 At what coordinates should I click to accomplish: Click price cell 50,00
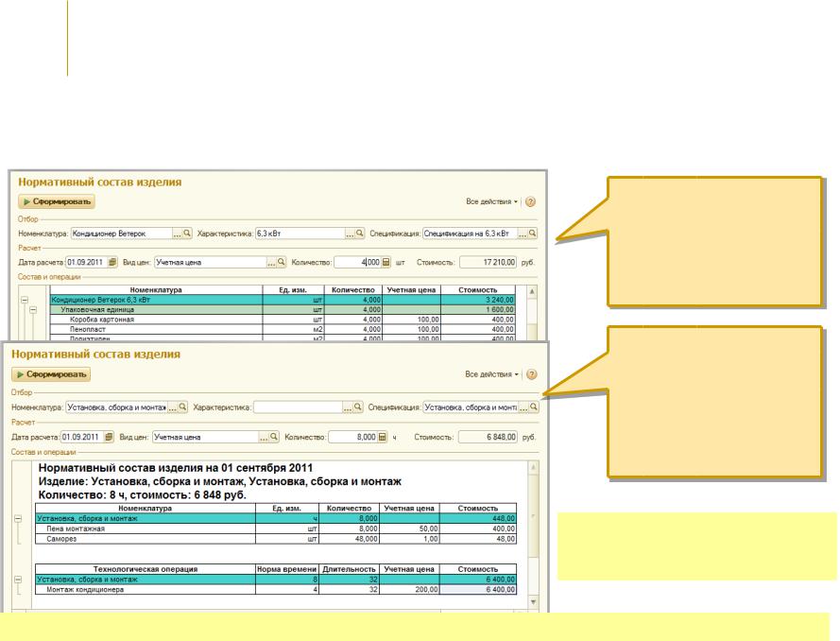pos(409,528)
